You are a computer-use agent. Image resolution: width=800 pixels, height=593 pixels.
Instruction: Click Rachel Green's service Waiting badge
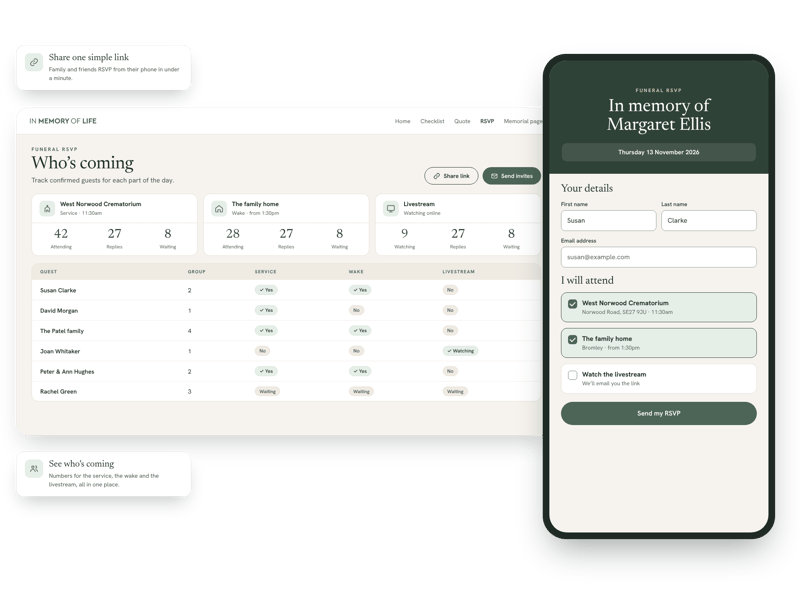tap(267, 391)
